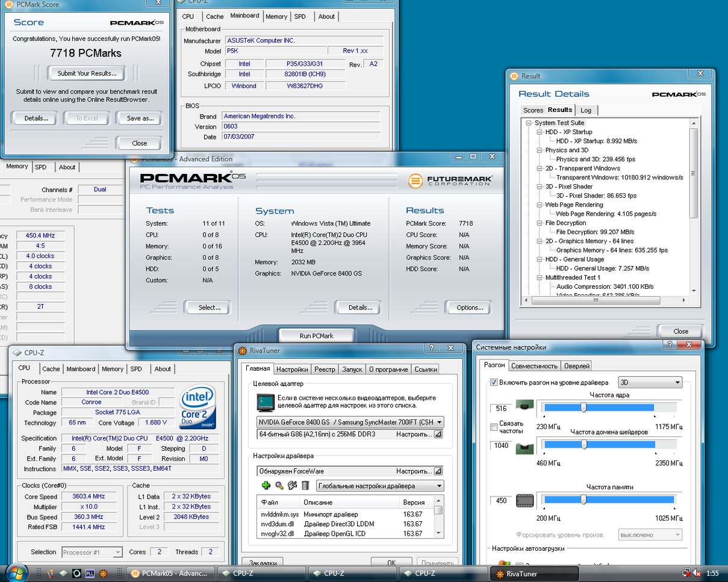
Task: Collapse the File Decryption tree node
Action: [540, 223]
